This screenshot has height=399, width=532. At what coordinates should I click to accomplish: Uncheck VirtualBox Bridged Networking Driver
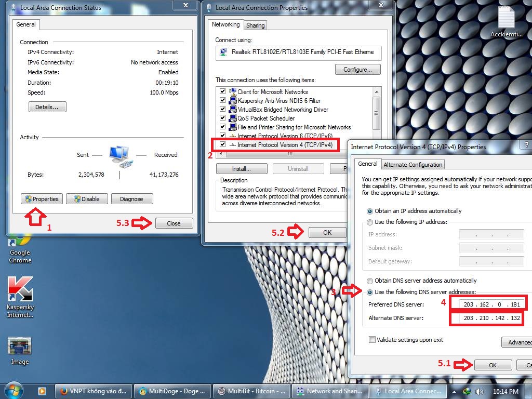[222, 109]
